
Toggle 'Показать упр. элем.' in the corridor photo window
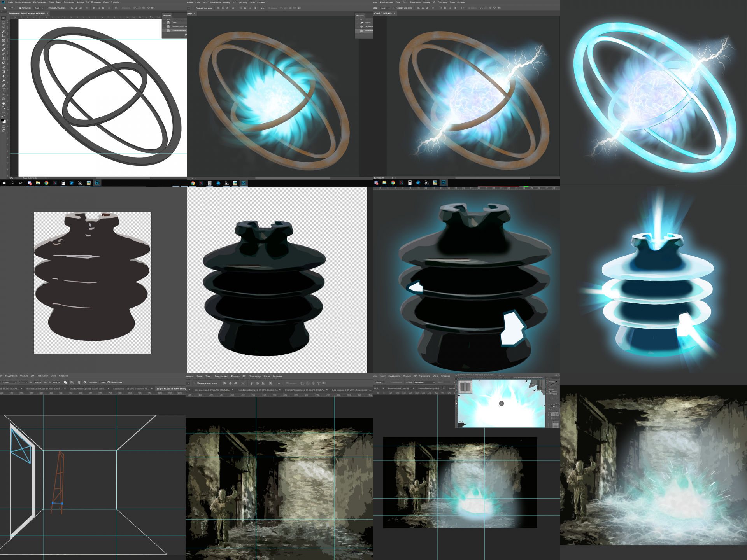195,383
